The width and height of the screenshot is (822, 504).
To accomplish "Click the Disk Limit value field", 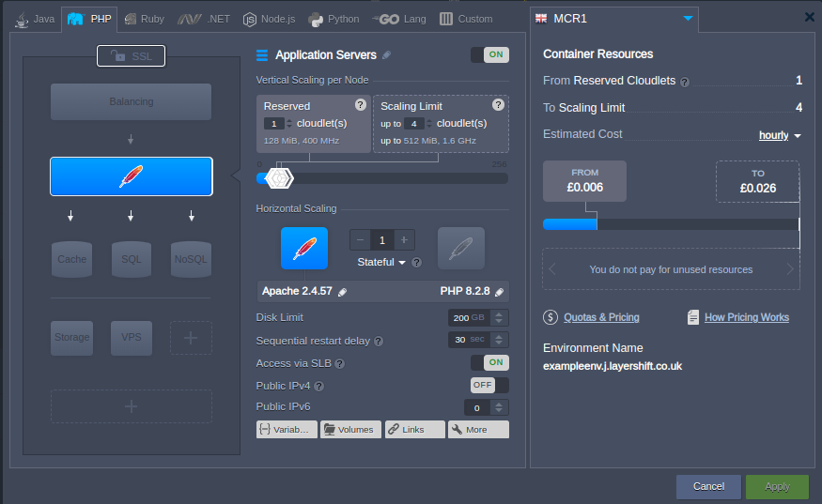I will point(469,317).
